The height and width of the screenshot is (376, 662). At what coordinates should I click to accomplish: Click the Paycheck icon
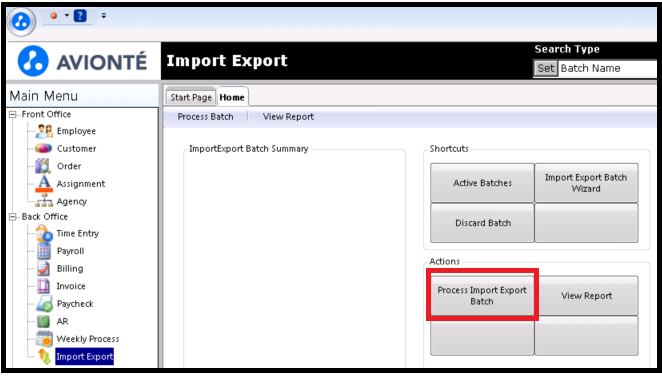(44, 304)
